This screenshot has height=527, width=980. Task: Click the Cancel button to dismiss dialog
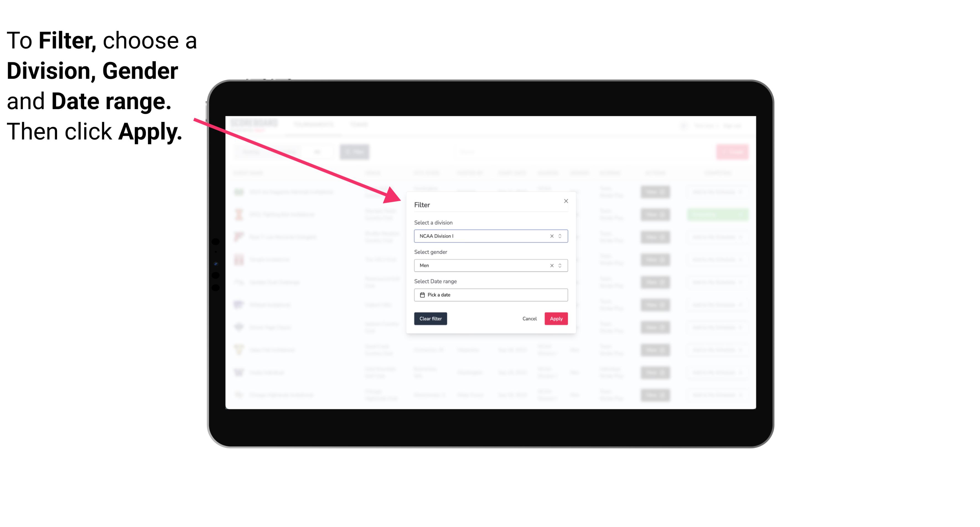[x=530, y=319]
